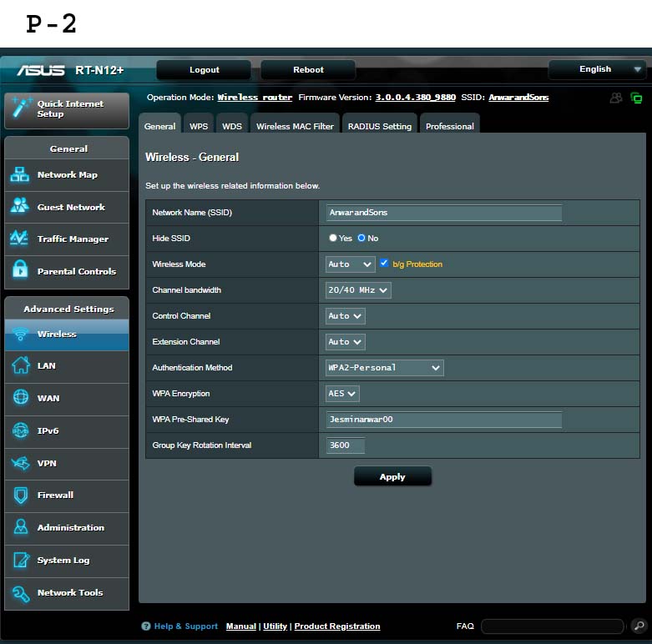
Task: Click the Network Map icon in sidebar
Action: tap(20, 175)
